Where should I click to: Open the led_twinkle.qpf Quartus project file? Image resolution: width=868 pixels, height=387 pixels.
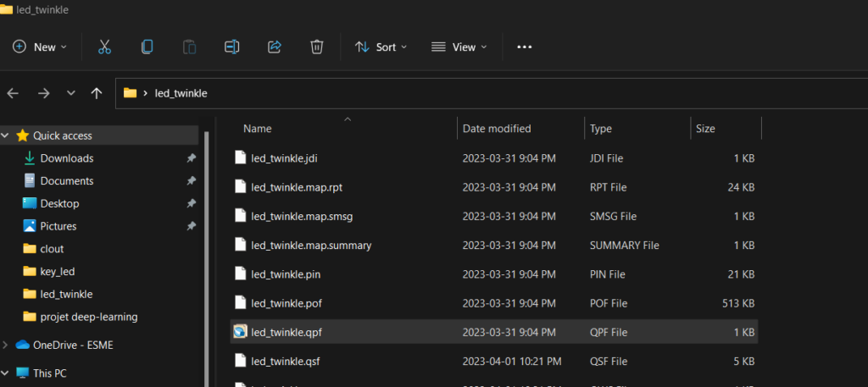pyautogui.click(x=286, y=333)
